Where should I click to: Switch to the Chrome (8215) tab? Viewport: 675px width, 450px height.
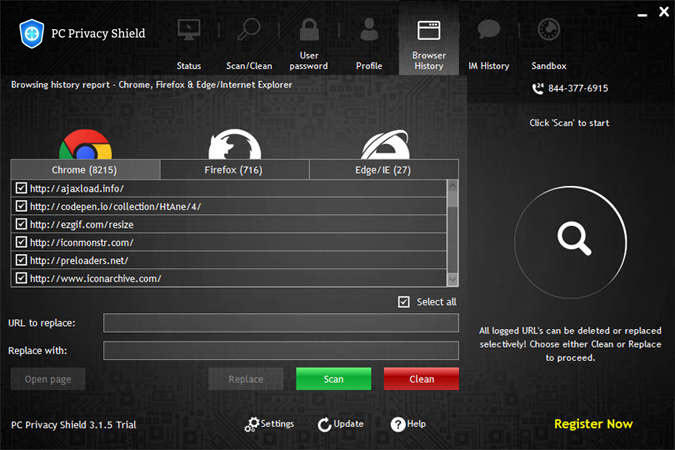click(85, 170)
